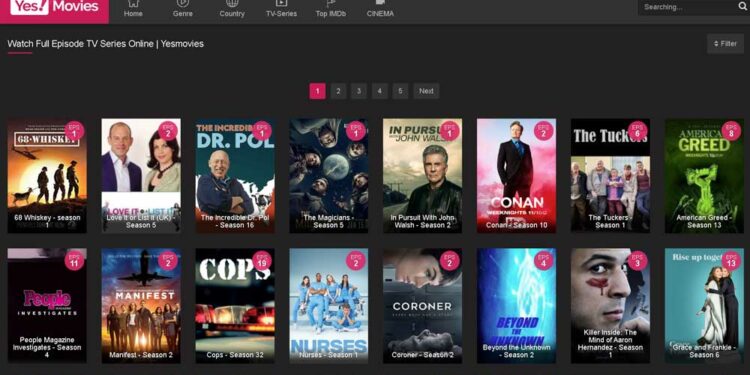
Task: Click the CINEMA camera icon
Action: point(380,3)
